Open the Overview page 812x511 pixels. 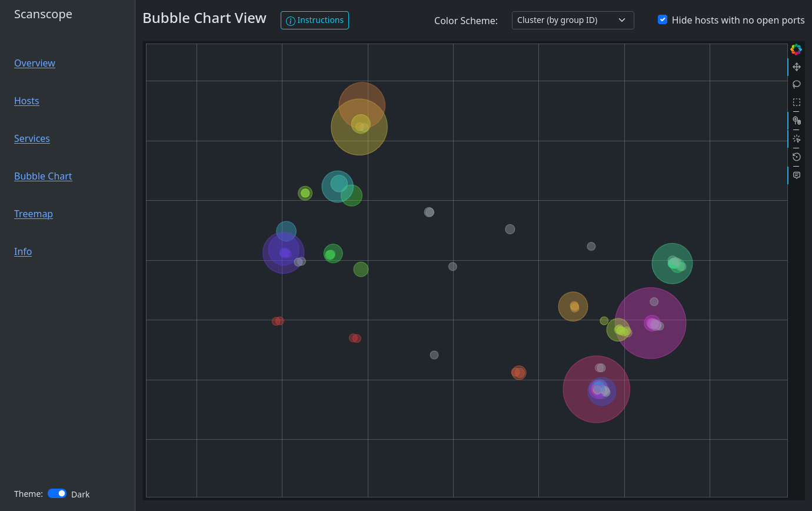(35, 63)
